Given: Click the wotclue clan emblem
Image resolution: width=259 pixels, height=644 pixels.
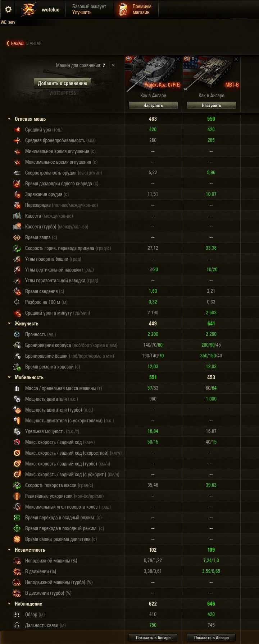Looking at the screenshot, I should point(29,10).
